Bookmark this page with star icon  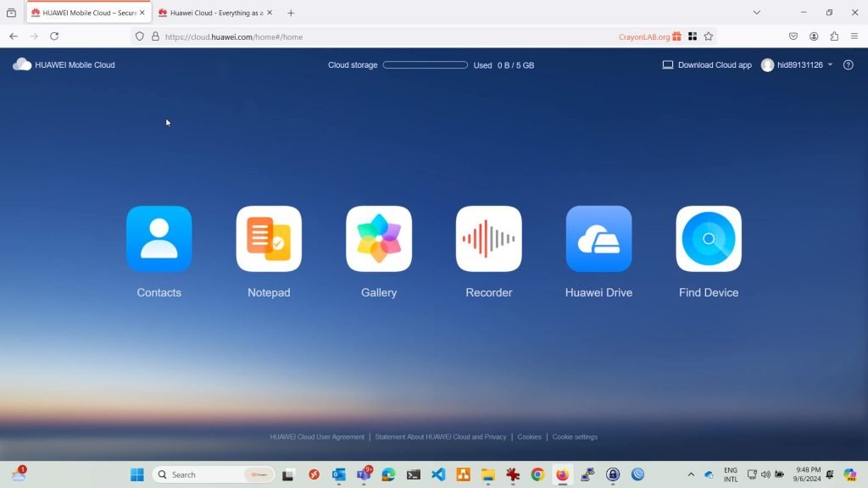point(709,36)
